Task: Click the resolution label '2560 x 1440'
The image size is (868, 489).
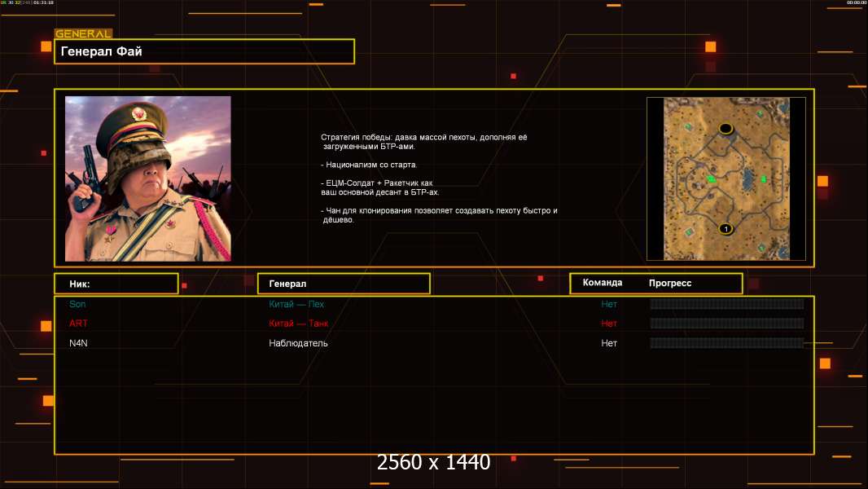Action: point(433,462)
